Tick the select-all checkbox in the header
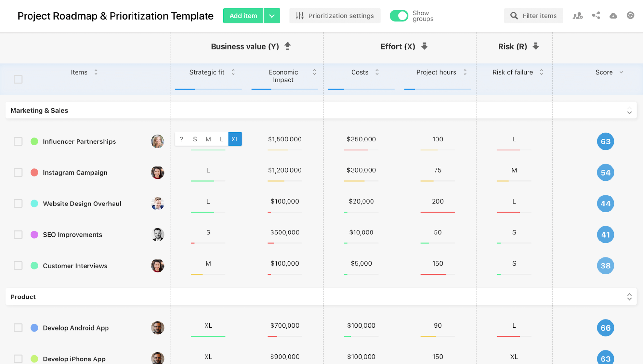643x364 pixels. (x=18, y=79)
